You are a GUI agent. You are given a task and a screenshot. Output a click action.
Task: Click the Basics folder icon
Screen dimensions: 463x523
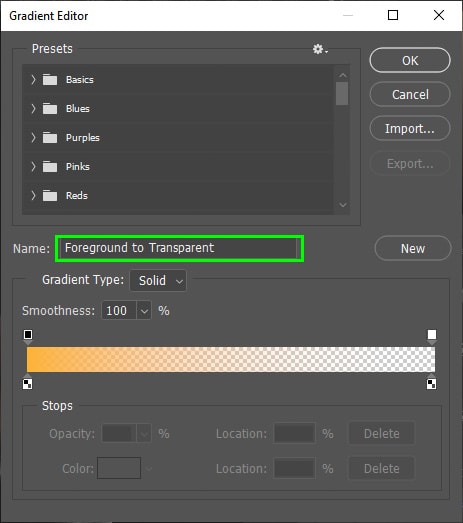50,80
